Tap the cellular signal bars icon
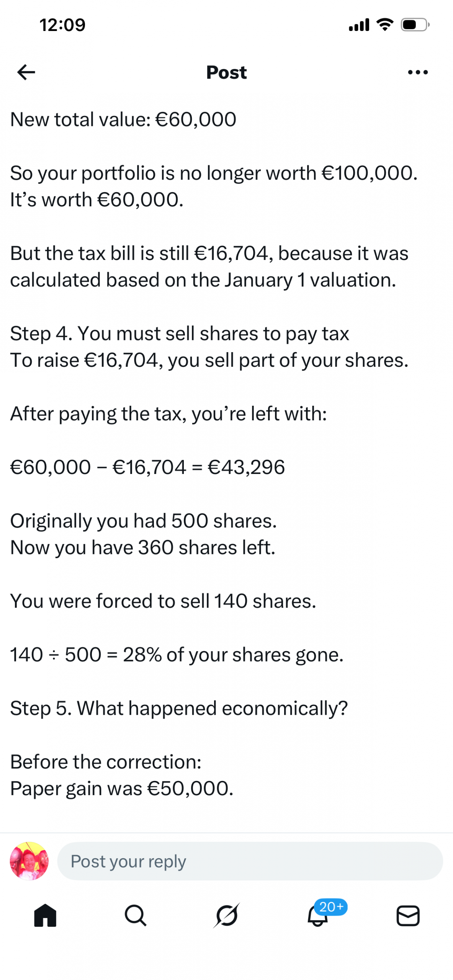Screen dimensions: 453x980 click(x=359, y=25)
